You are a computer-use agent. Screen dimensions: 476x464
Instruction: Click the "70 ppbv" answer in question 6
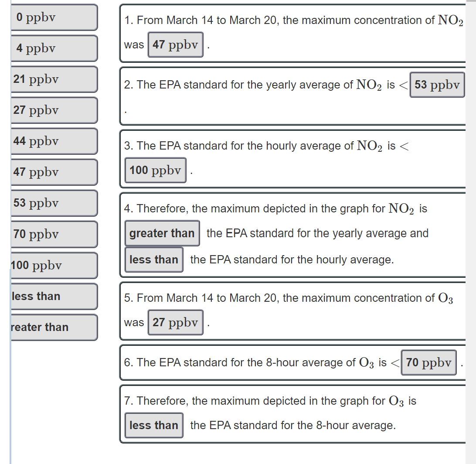point(428,362)
